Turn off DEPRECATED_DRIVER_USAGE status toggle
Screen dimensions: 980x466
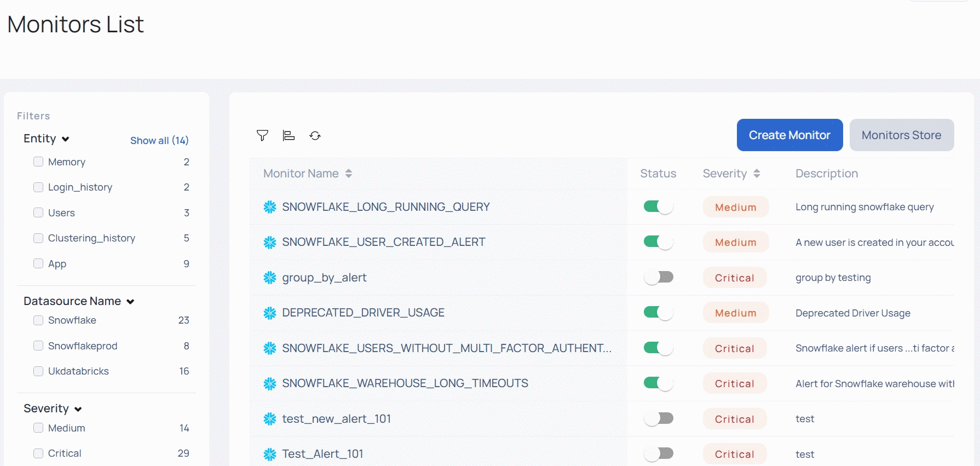(x=659, y=312)
